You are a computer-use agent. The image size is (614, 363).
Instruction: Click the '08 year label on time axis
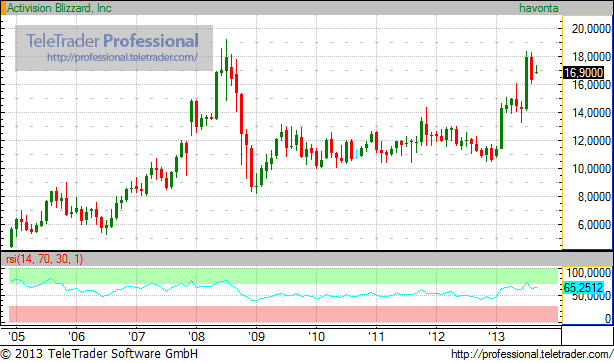click(196, 336)
